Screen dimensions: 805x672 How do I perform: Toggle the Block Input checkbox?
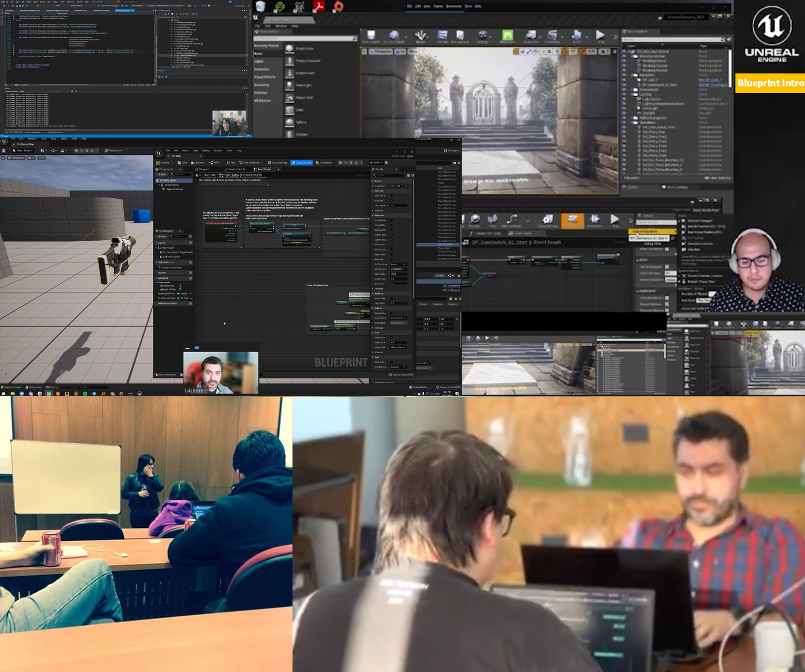391,362
